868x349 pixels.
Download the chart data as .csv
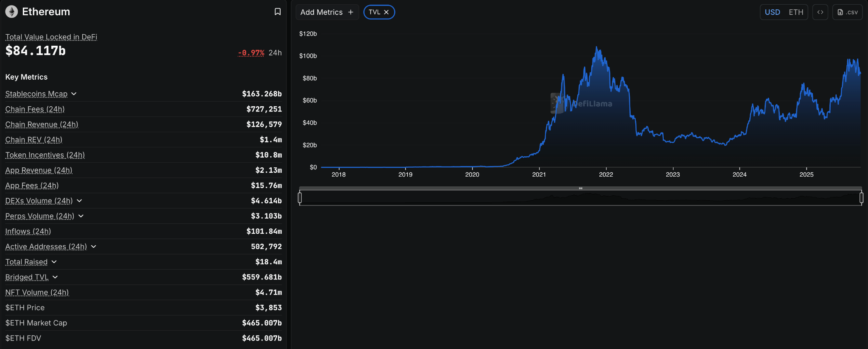pyautogui.click(x=848, y=12)
